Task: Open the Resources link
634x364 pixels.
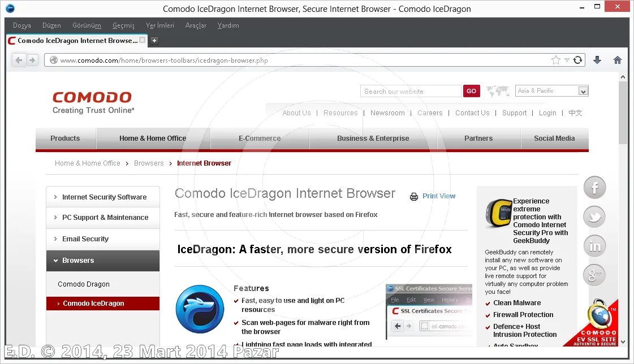Action: (340, 113)
